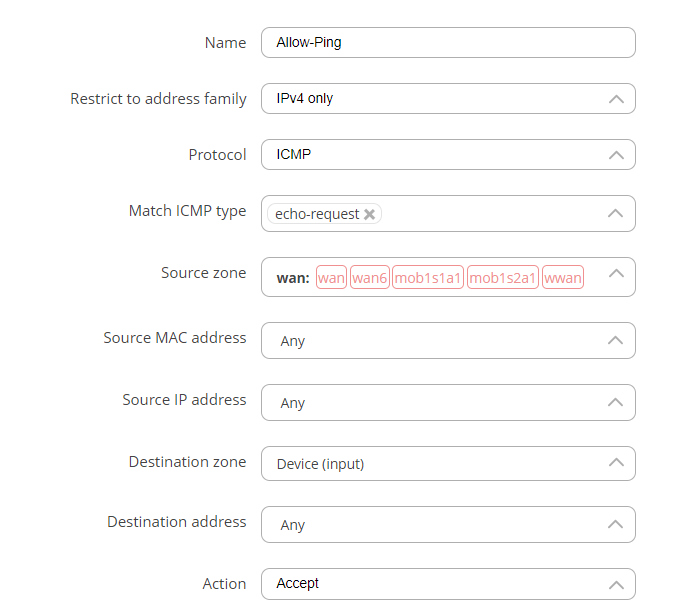
Task: Expand the Protocol dropdown arrow
Action: pyautogui.click(x=616, y=155)
